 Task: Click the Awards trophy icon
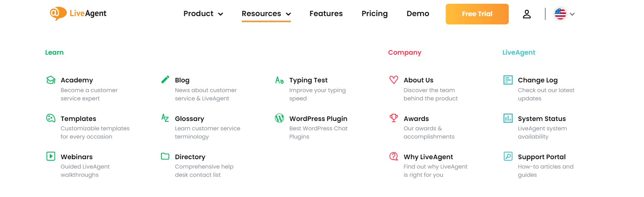click(394, 118)
